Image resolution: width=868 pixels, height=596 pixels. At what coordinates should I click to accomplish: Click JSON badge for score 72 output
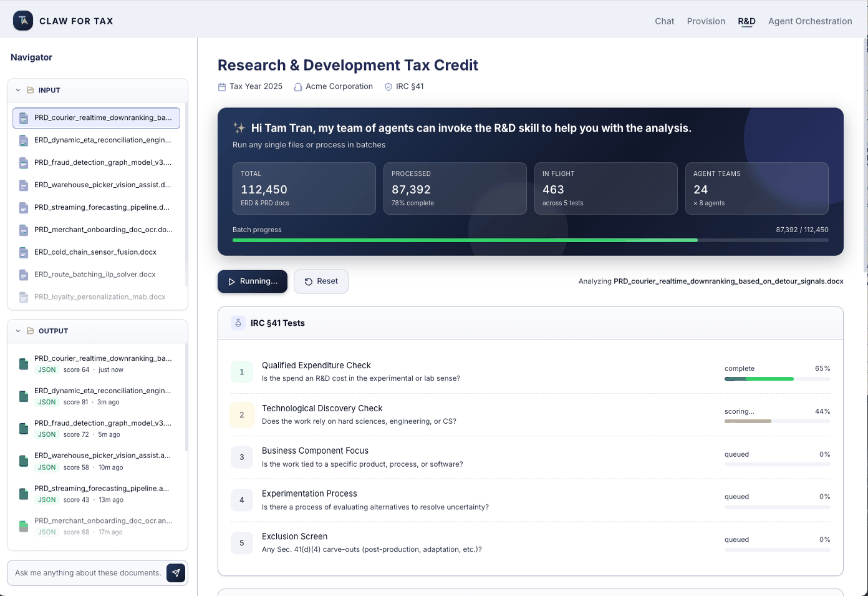[47, 435]
